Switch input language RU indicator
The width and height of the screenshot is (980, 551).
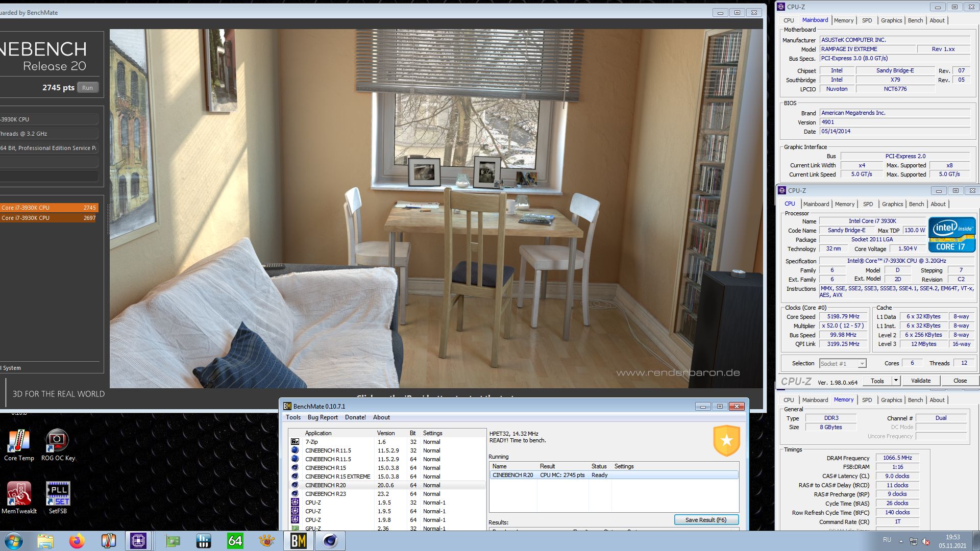coord(887,540)
